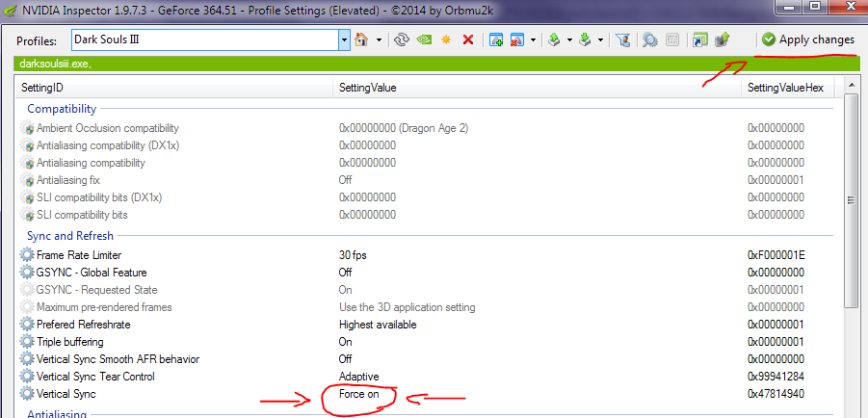Image resolution: width=868 pixels, height=418 pixels.
Task: Select the GSYNC - Requested State setting name
Action: tap(97, 290)
